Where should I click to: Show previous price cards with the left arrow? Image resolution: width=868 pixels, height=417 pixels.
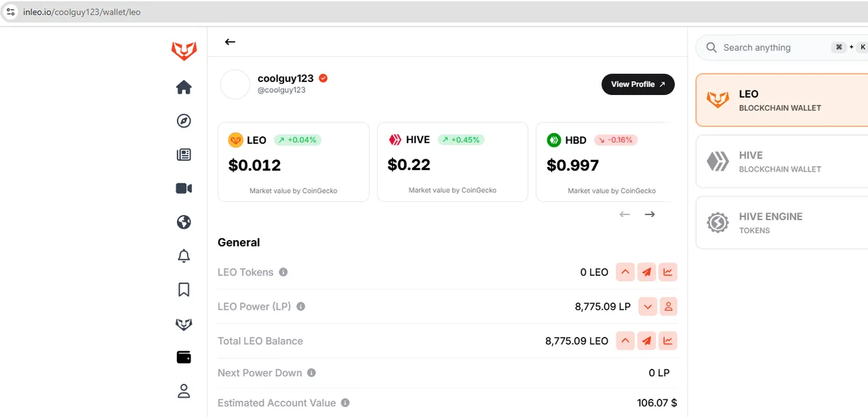[x=625, y=214]
